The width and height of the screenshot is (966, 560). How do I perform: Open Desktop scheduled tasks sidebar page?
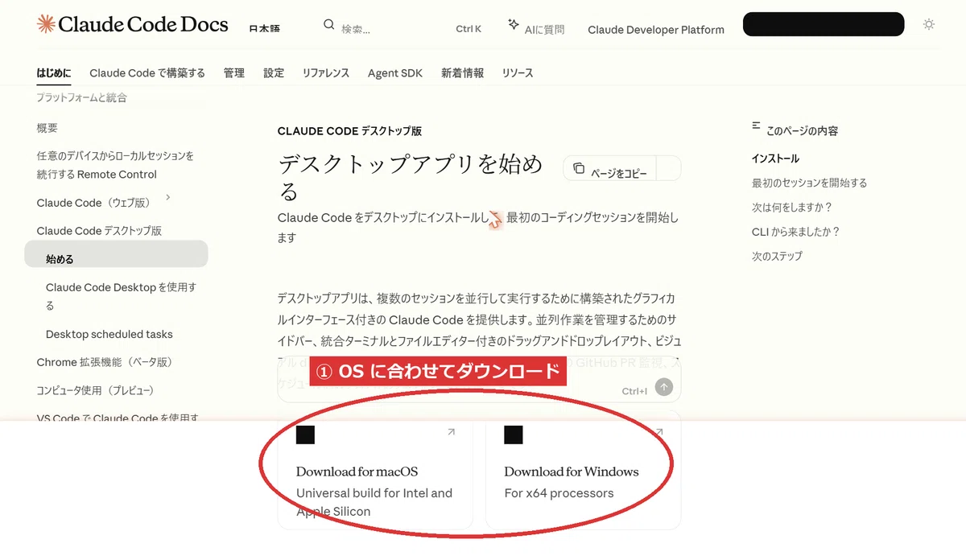click(x=109, y=335)
